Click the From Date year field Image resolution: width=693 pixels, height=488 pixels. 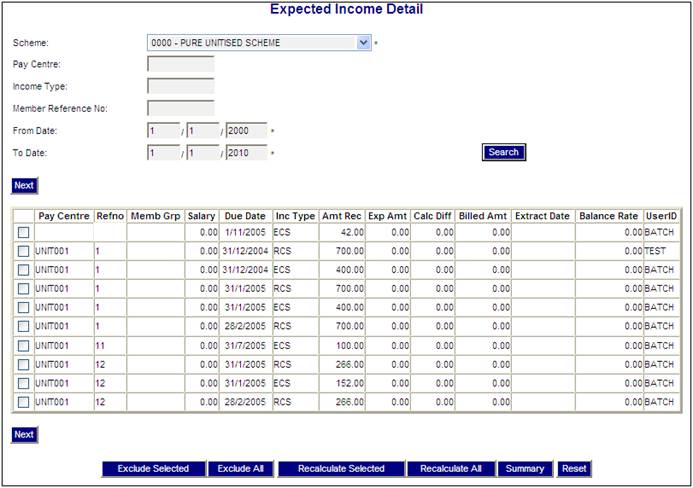tap(246, 131)
